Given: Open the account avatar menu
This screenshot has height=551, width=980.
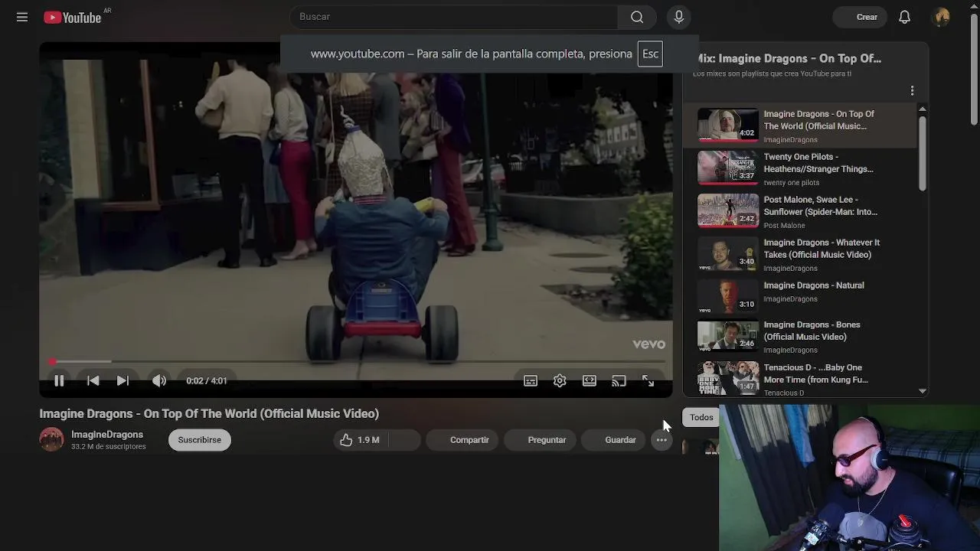Looking at the screenshot, I should click(x=941, y=17).
